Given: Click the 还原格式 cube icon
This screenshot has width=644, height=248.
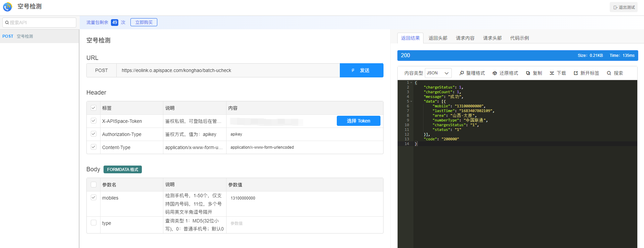Looking at the screenshot, I should (495, 73).
